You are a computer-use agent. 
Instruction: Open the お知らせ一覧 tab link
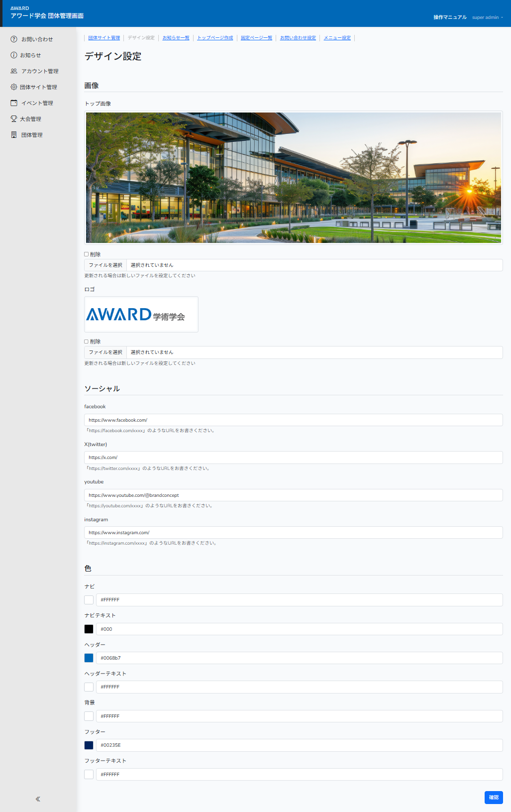pyautogui.click(x=176, y=38)
